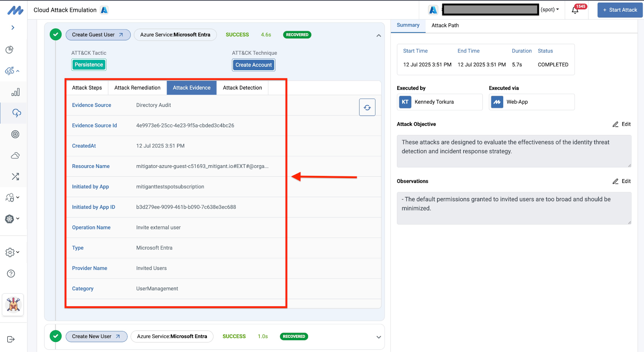Click the 'Invite external user' operation name

(x=158, y=228)
